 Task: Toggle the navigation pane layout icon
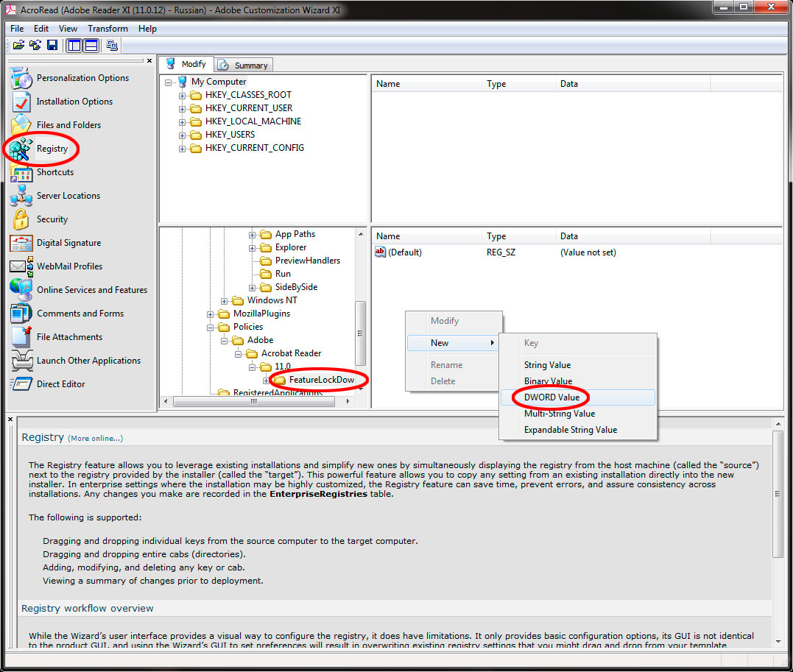tap(74, 46)
